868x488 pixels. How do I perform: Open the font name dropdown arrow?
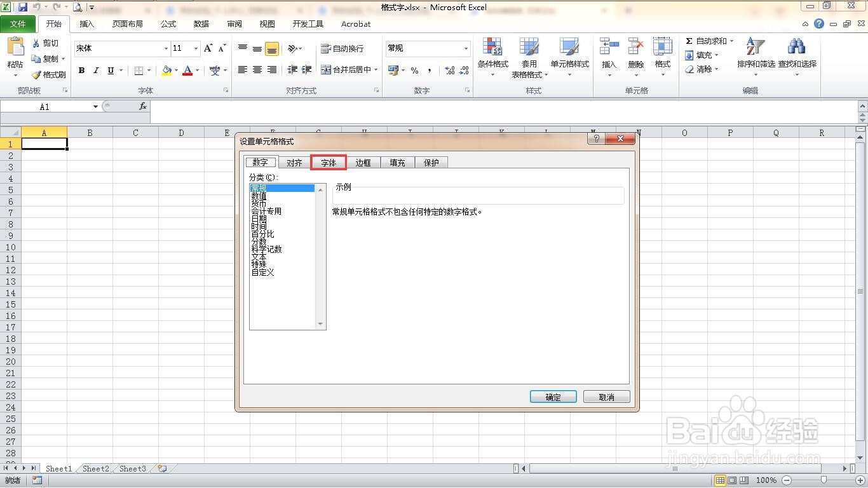pyautogui.click(x=166, y=48)
